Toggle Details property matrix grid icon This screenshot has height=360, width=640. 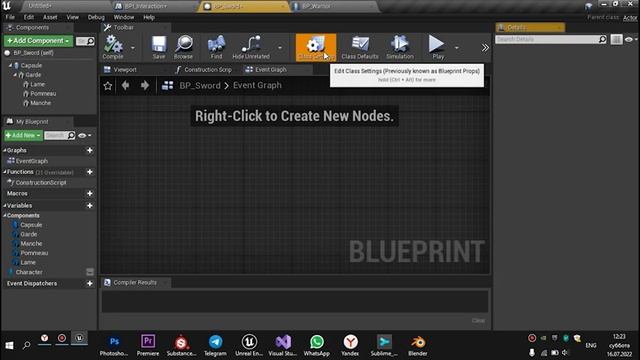[616, 40]
